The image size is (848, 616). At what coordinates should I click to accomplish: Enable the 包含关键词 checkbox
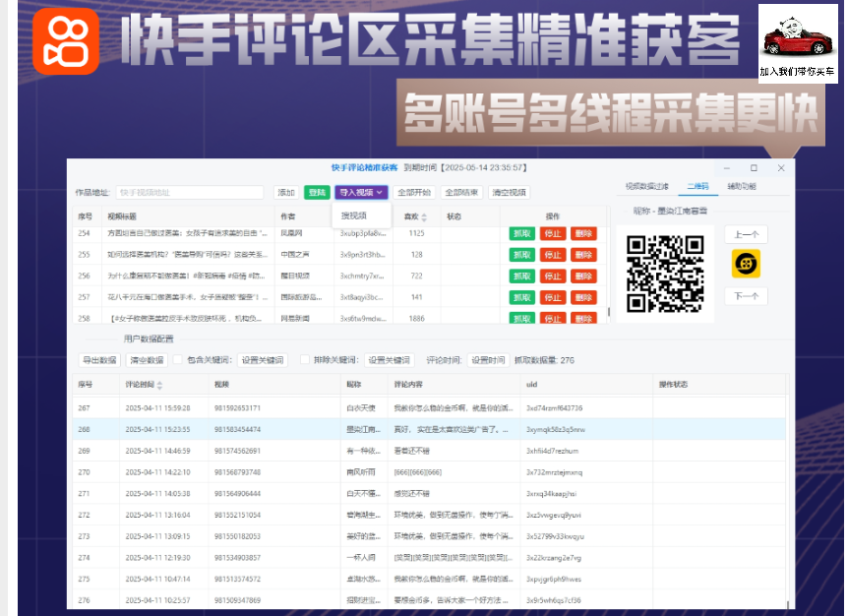point(177,359)
